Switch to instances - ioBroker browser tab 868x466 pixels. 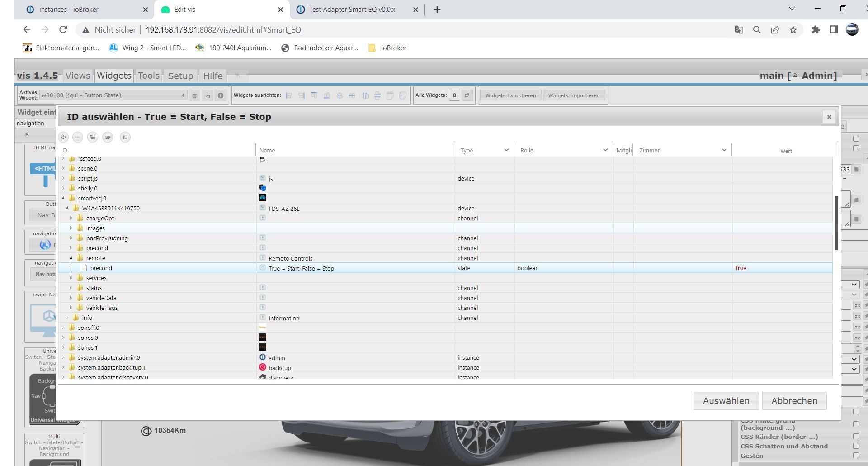point(86,10)
